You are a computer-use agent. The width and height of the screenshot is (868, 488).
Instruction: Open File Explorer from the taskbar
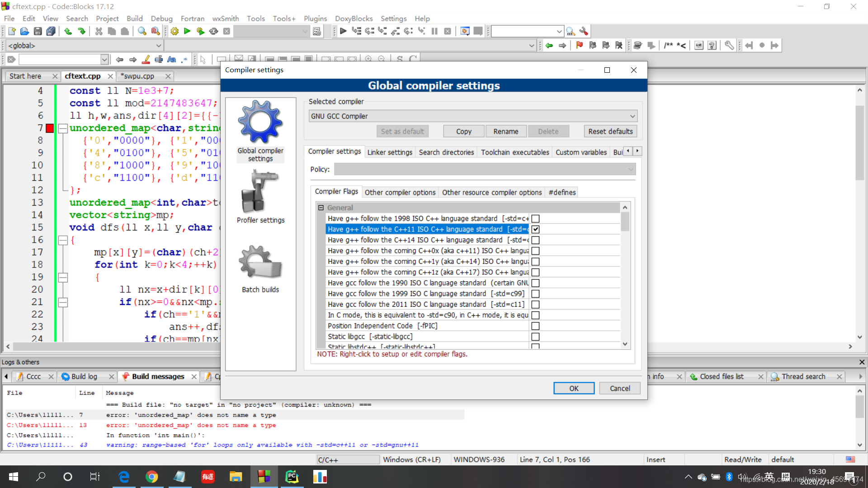click(x=236, y=477)
